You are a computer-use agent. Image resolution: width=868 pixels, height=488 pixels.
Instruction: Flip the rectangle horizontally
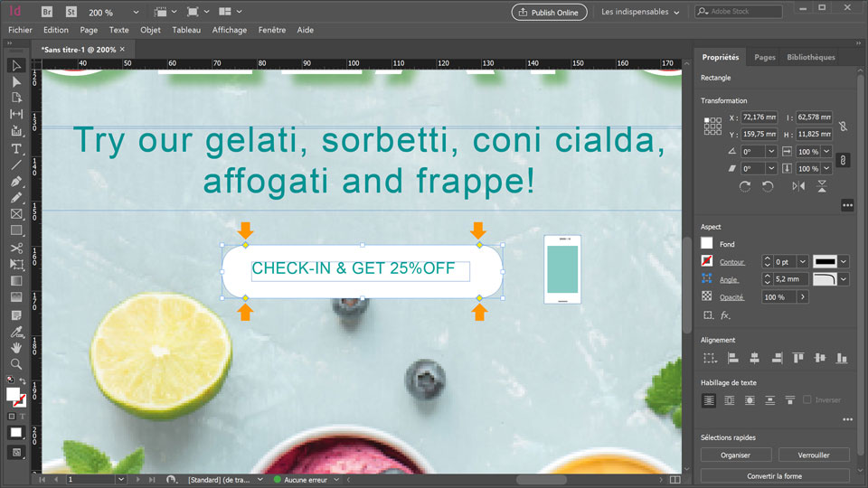pos(798,186)
